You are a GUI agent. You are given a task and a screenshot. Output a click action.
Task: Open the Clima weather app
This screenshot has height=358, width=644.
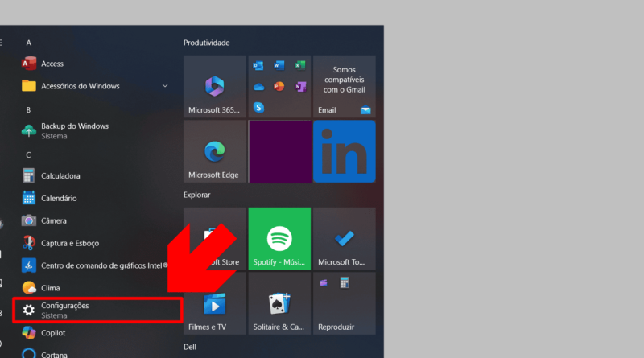click(94, 288)
